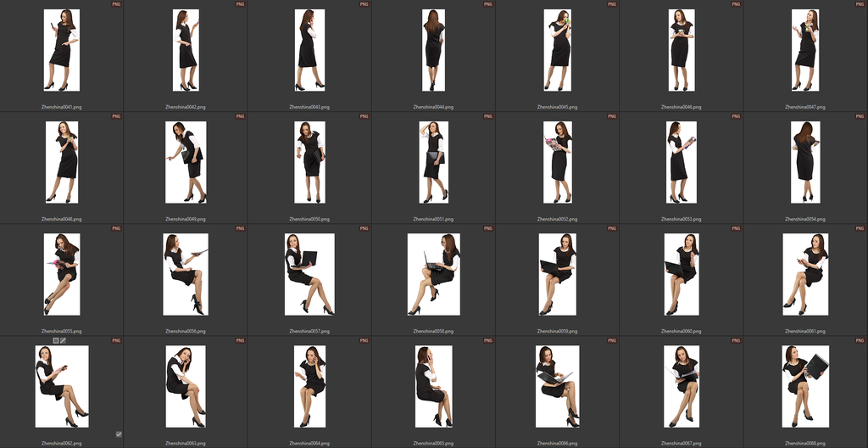
Task: Click the PNG badge on Zhenshina0041
Action: 116,4
